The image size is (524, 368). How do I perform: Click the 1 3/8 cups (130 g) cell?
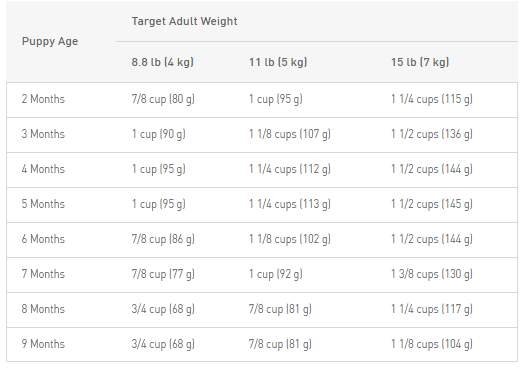tap(432, 274)
